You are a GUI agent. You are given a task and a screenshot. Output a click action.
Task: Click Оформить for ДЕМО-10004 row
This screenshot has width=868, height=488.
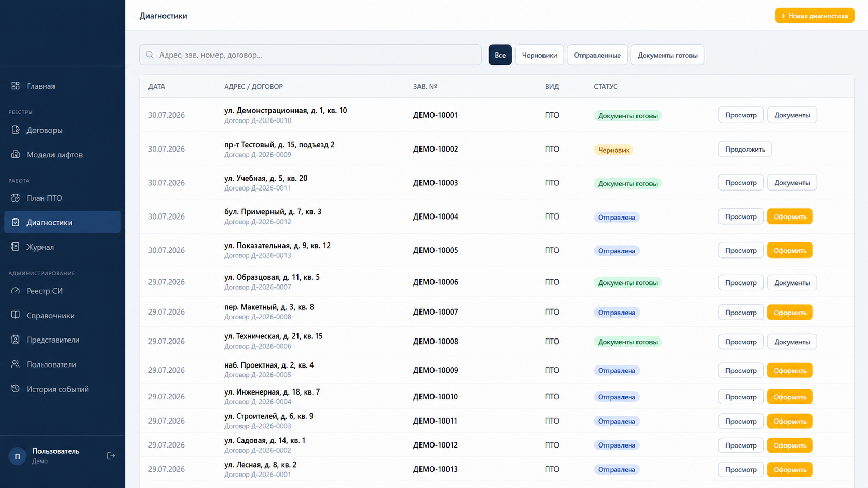790,216
